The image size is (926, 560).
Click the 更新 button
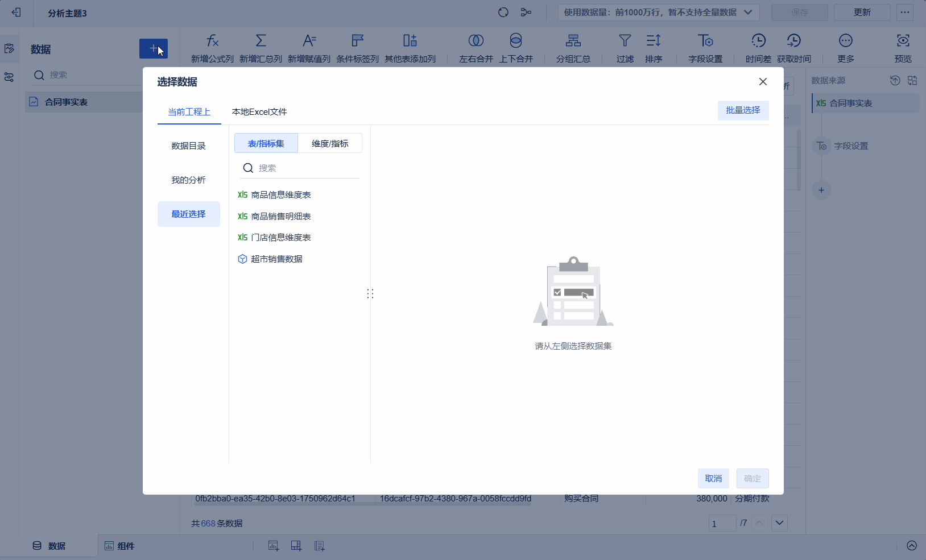tap(862, 13)
